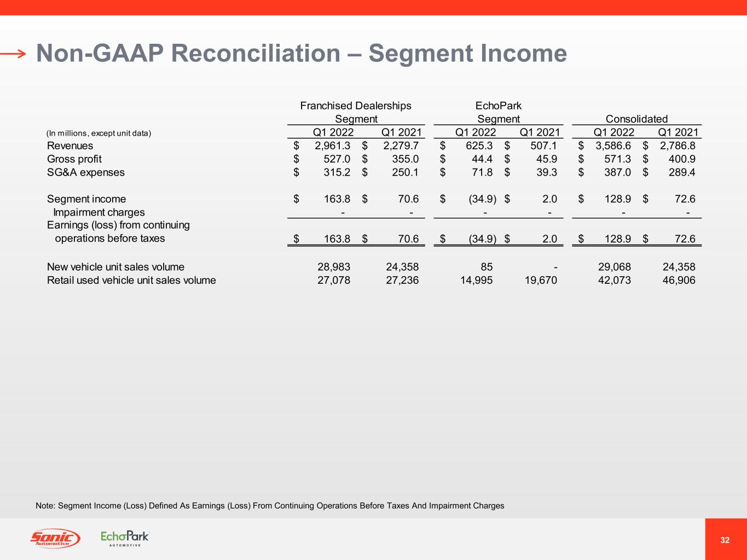Click the page number 32 box
This screenshot has height=560, width=747.
coord(725,540)
